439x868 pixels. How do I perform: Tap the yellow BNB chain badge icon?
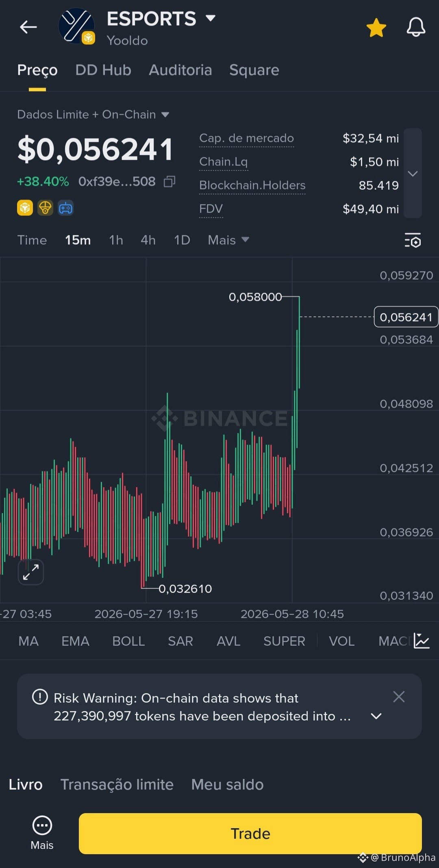[x=25, y=208]
